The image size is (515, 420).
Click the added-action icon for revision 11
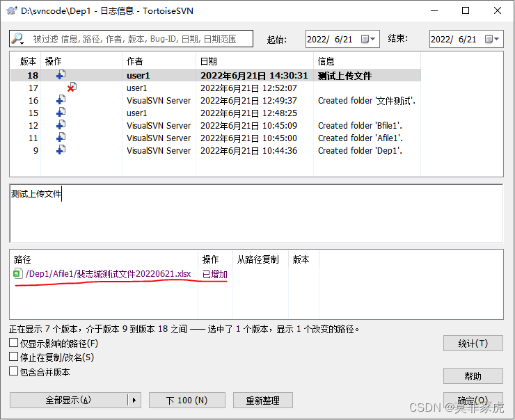[61, 137]
